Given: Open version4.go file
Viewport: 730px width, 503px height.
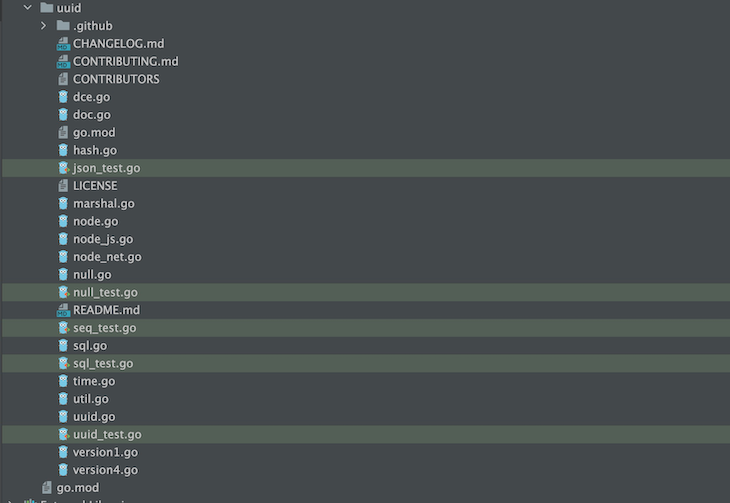Looking at the screenshot, I should [105, 470].
